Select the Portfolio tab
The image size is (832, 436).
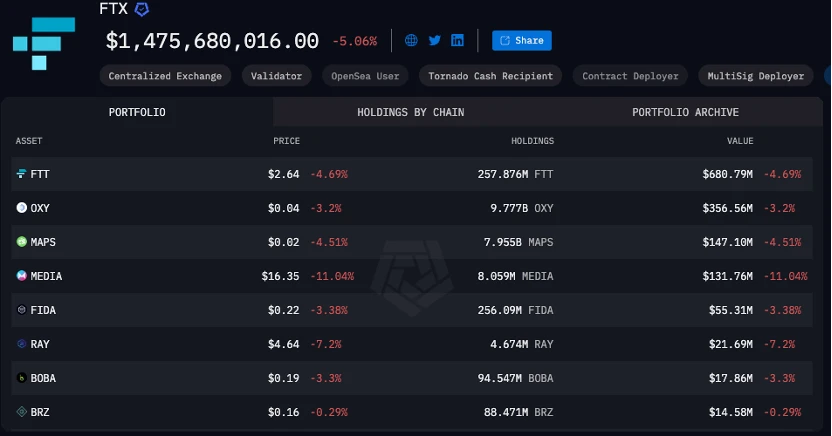point(137,112)
